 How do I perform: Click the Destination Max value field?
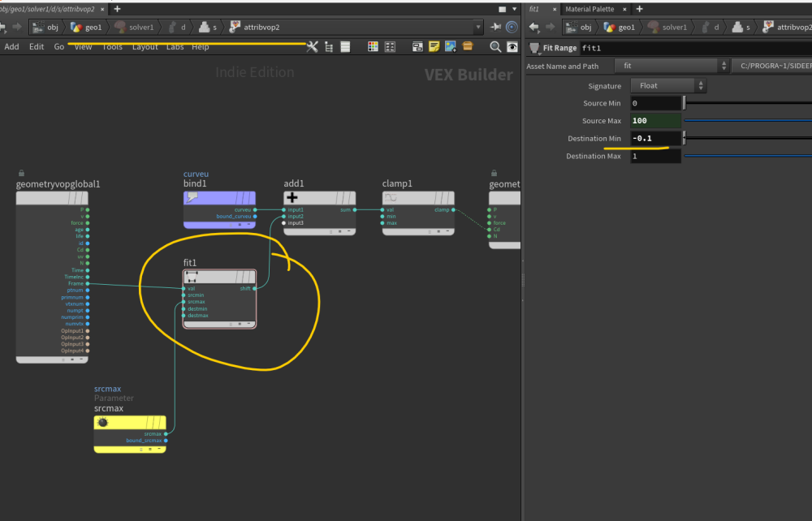655,156
